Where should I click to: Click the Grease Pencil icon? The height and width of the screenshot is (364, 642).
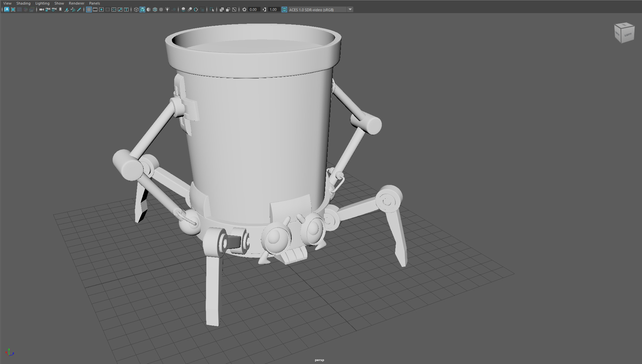coord(79,10)
